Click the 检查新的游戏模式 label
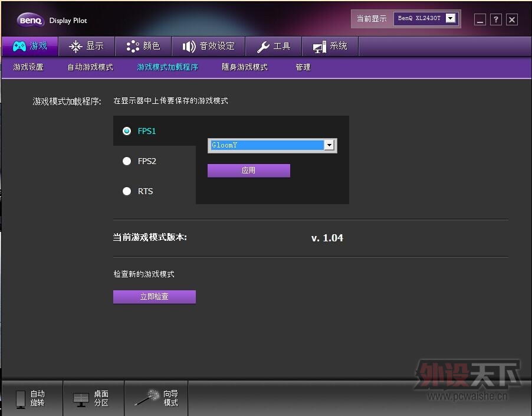The image size is (532, 416). [144, 274]
